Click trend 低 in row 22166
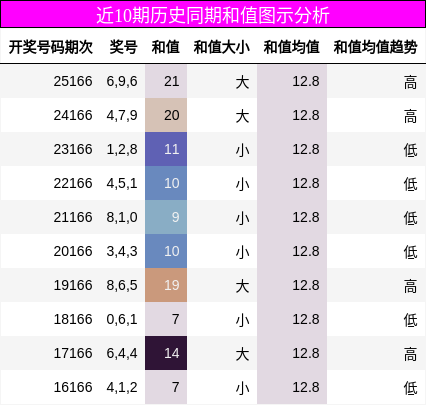The image size is (426, 405). click(x=410, y=184)
